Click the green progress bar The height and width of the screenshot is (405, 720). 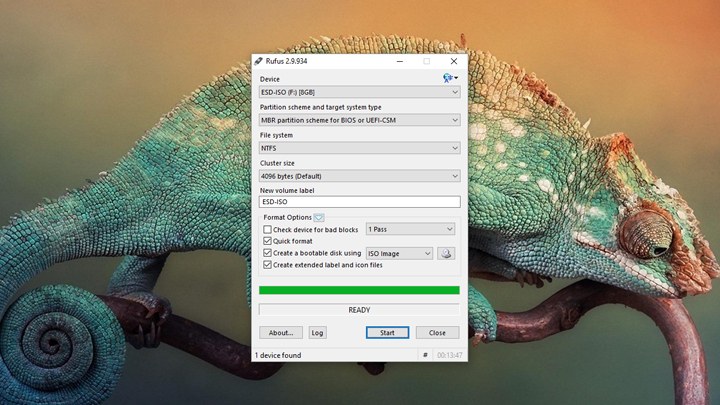tap(359, 290)
